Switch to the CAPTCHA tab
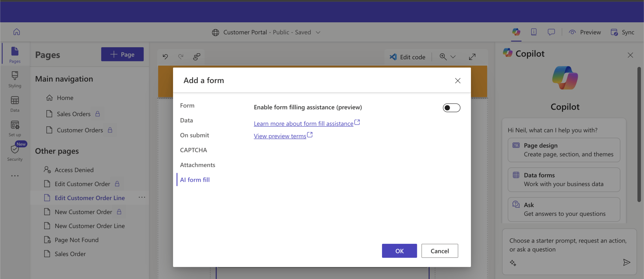Image resolution: width=644 pixels, height=279 pixels. (x=194, y=150)
